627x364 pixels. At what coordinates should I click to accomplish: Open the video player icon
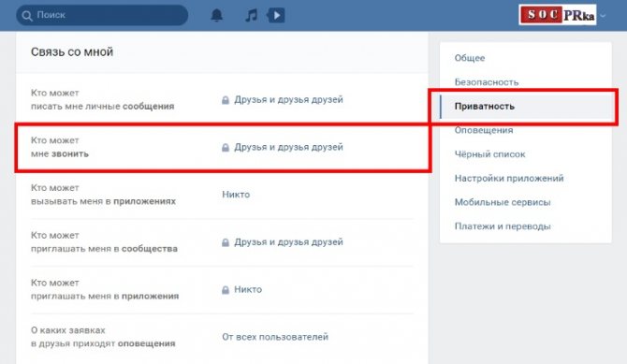(x=276, y=15)
